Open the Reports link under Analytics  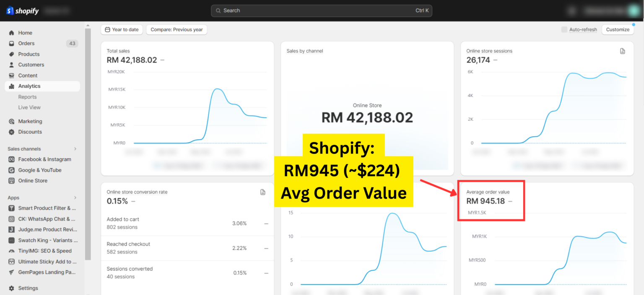click(x=27, y=97)
